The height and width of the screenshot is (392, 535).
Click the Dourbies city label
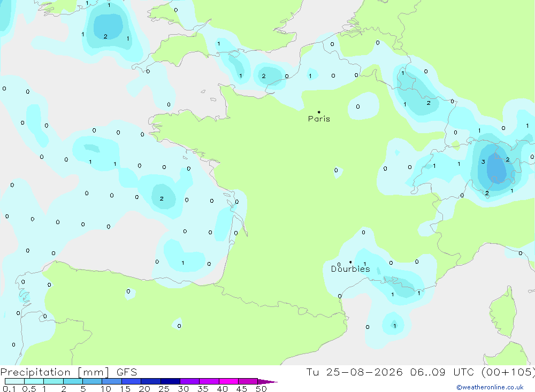tap(350, 269)
